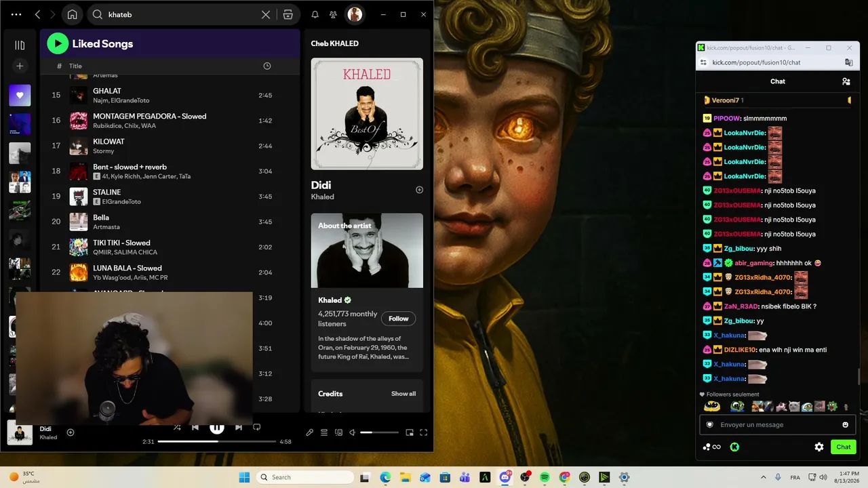Go forward in Spotify navigation

[52, 14]
